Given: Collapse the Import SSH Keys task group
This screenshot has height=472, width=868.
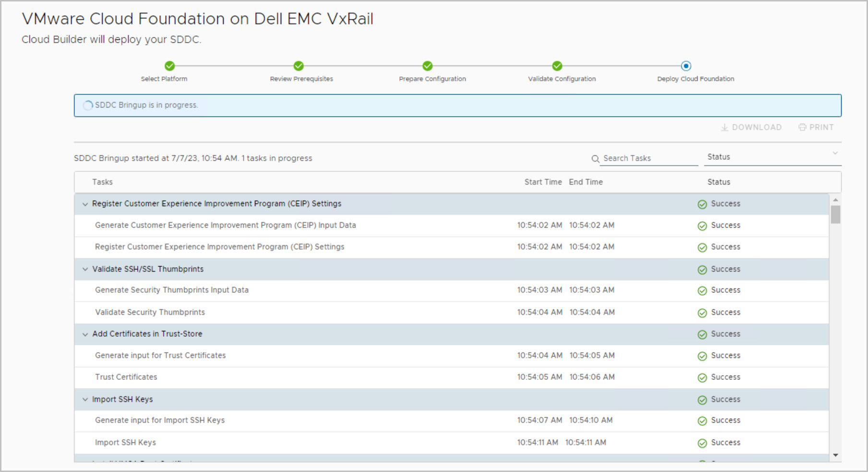Looking at the screenshot, I should pyautogui.click(x=85, y=400).
